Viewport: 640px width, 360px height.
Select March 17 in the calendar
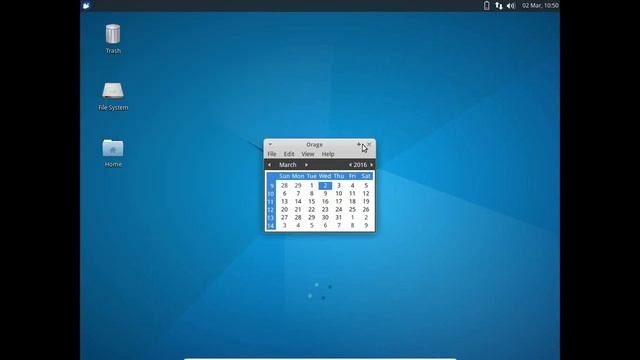[339, 201]
